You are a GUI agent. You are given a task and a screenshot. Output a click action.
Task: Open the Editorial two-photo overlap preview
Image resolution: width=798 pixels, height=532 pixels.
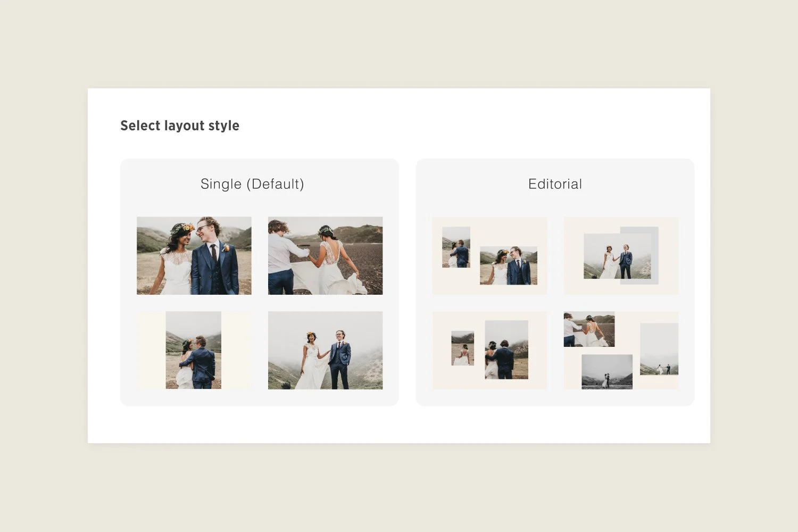[621, 255]
